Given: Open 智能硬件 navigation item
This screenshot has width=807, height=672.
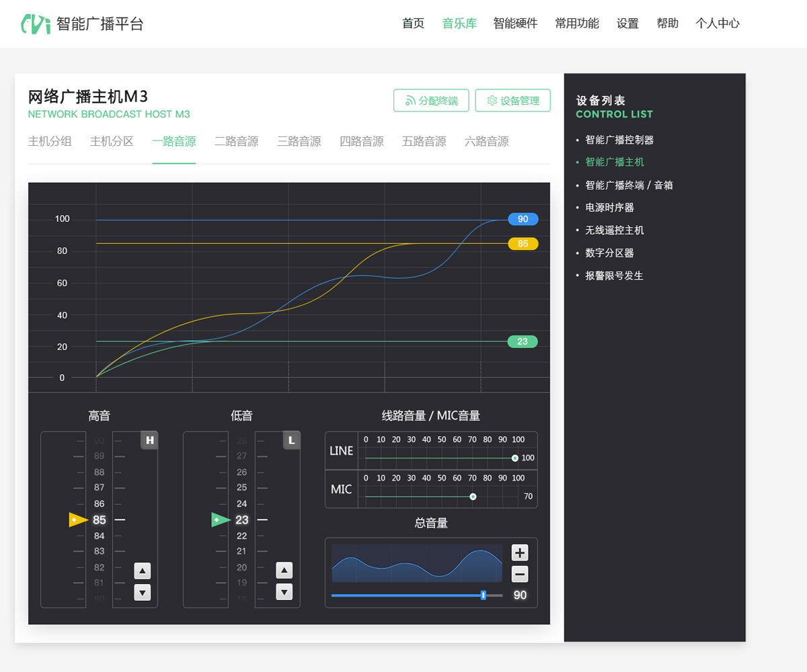Looking at the screenshot, I should [x=515, y=24].
